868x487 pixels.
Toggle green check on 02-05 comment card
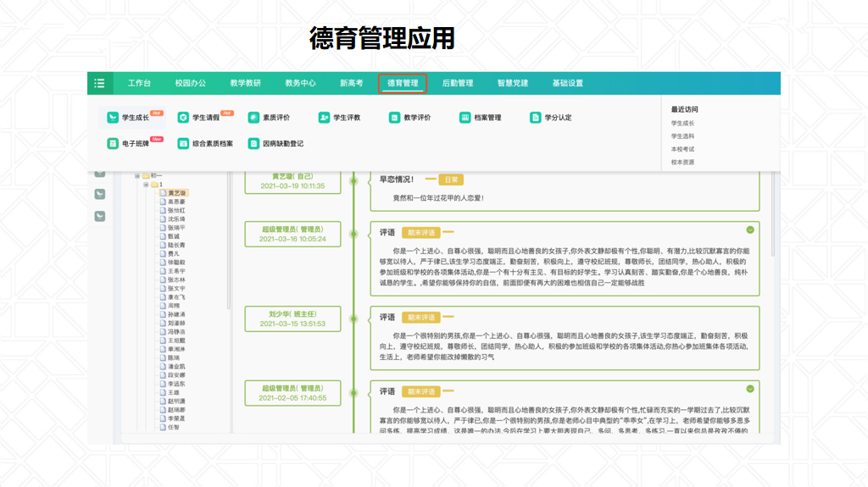pyautogui.click(x=750, y=389)
